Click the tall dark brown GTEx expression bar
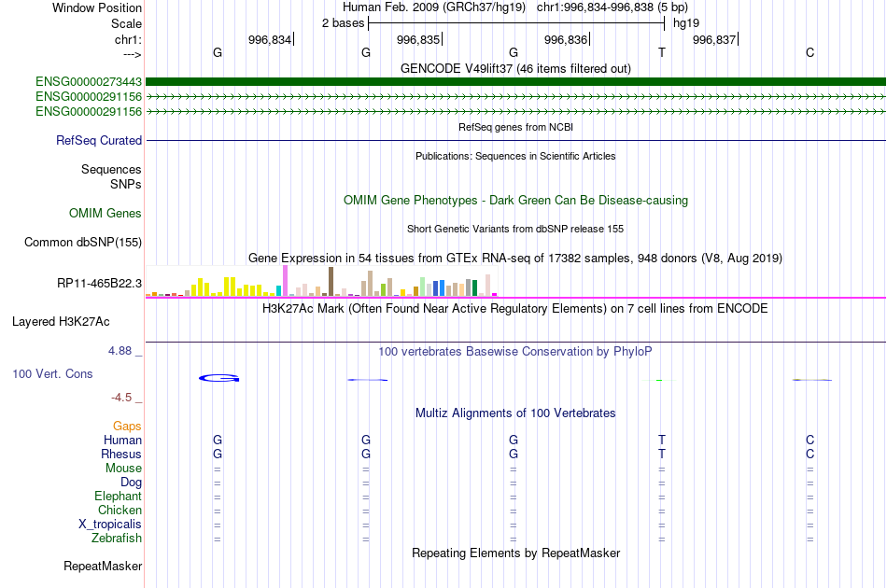The height and width of the screenshot is (588, 887). pyautogui.click(x=331, y=282)
